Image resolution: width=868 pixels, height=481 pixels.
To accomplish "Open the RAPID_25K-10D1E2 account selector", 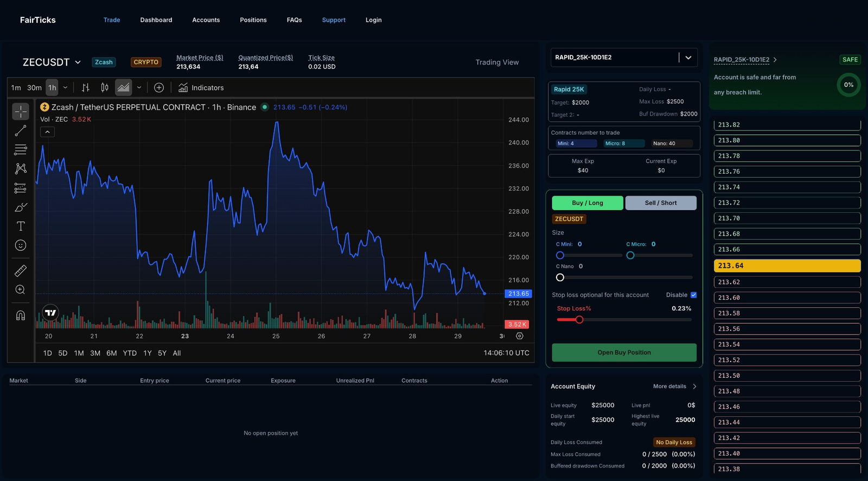I will (624, 58).
